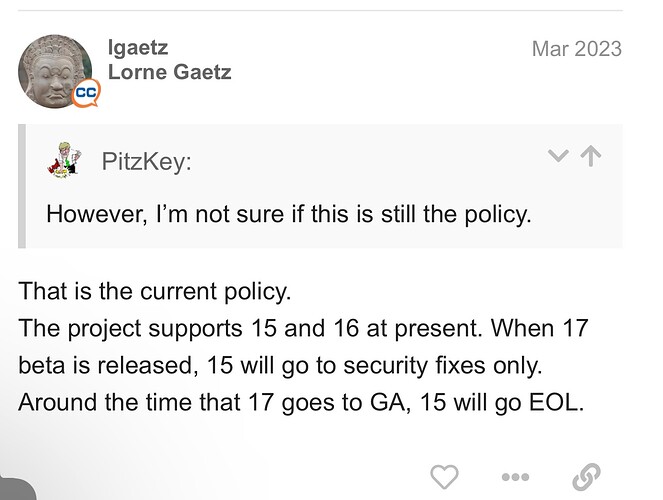This screenshot has height=500, width=663.
Task: Select the quoted text about the policy
Action: point(289,214)
